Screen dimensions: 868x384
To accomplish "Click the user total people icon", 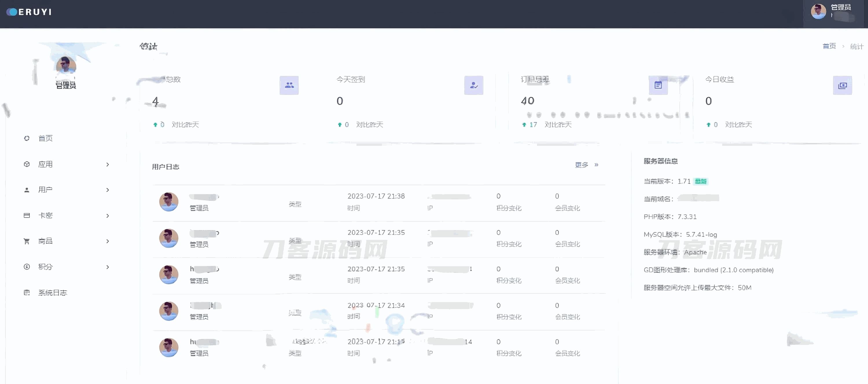I will (289, 85).
